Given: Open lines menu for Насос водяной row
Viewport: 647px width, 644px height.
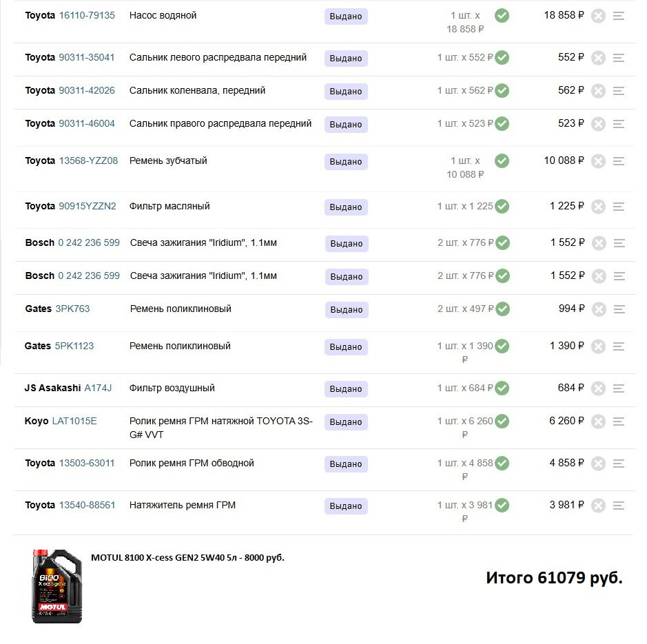Looking at the screenshot, I should pyautogui.click(x=619, y=16).
